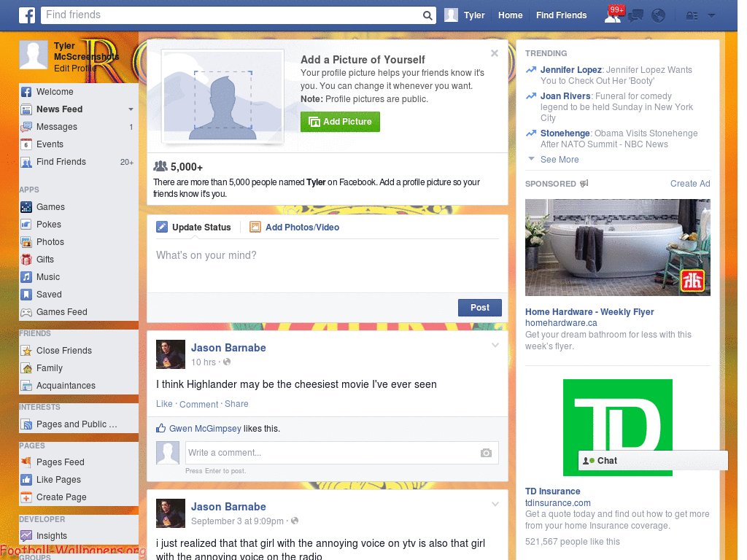Expand See More trending topics
The width and height of the screenshot is (747, 560).
(x=560, y=160)
